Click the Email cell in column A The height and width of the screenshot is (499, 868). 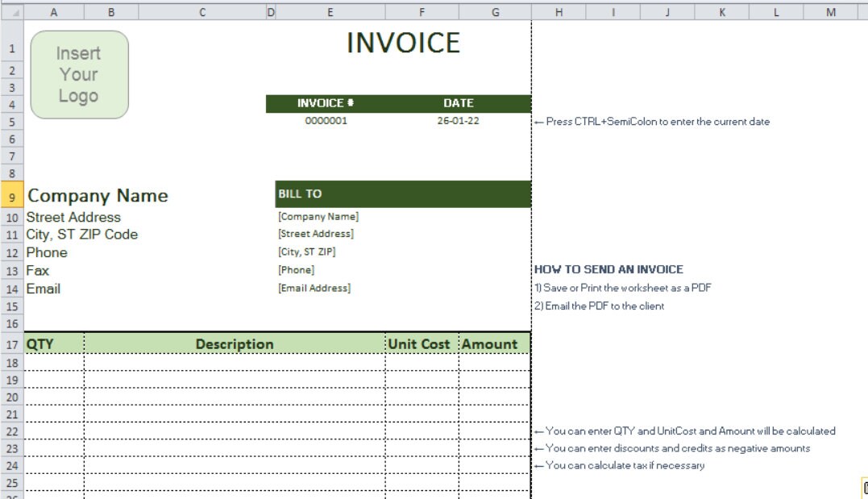click(44, 289)
